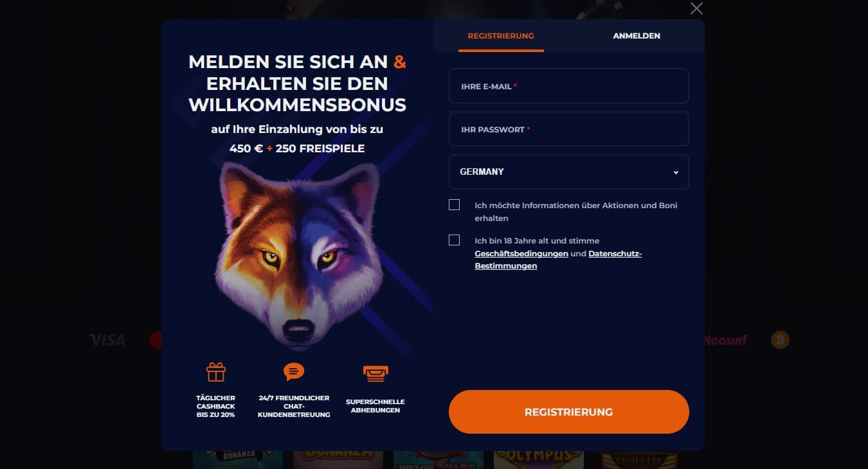This screenshot has height=469, width=868.
Task: Check the promotions and bonuses checkbox
Action: pyautogui.click(x=455, y=205)
